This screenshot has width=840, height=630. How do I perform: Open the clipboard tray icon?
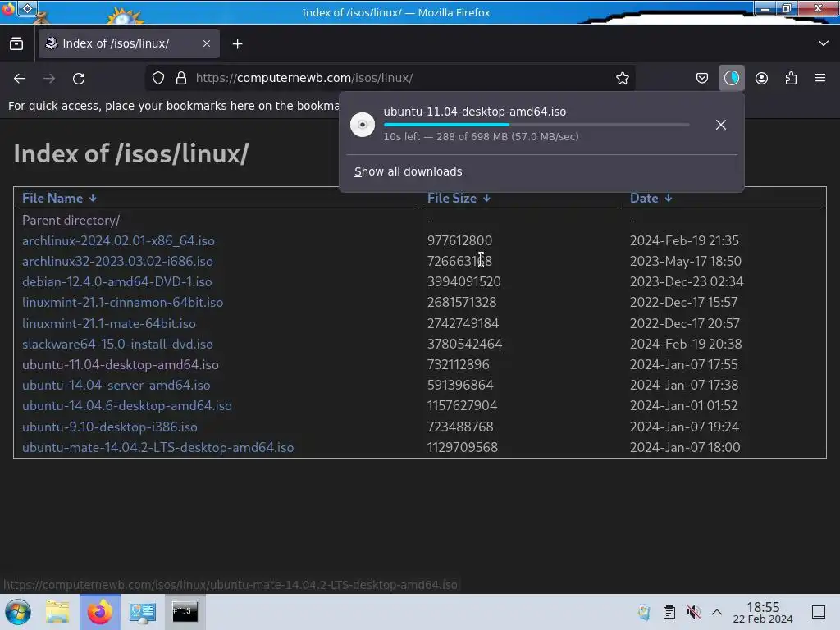point(669,612)
